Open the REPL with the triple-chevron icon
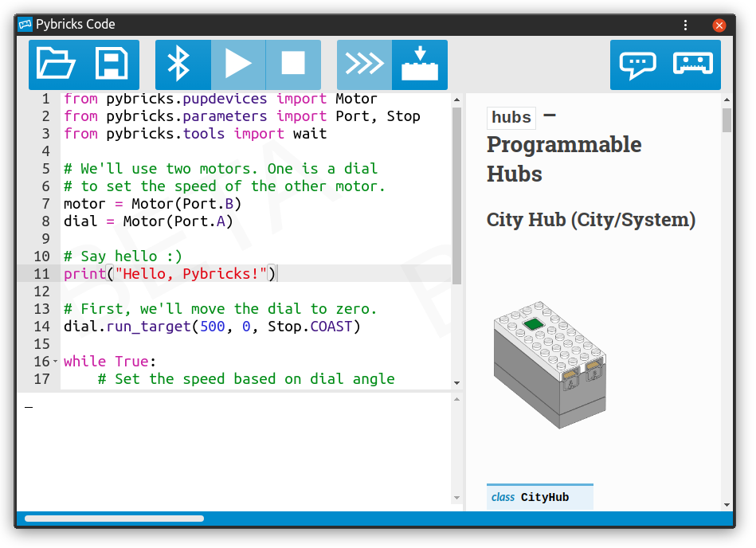Viewport: 756px width, 548px height. click(x=365, y=65)
